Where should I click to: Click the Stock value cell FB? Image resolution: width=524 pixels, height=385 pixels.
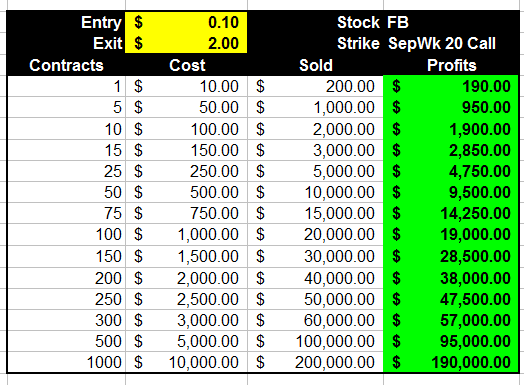tap(451, 22)
